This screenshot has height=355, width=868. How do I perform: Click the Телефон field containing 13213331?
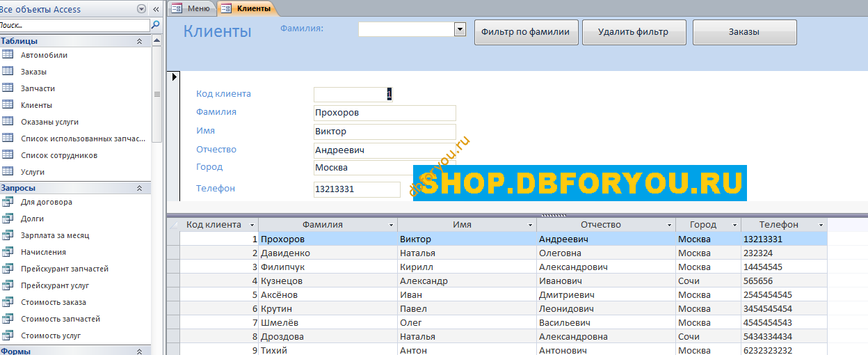(357, 189)
